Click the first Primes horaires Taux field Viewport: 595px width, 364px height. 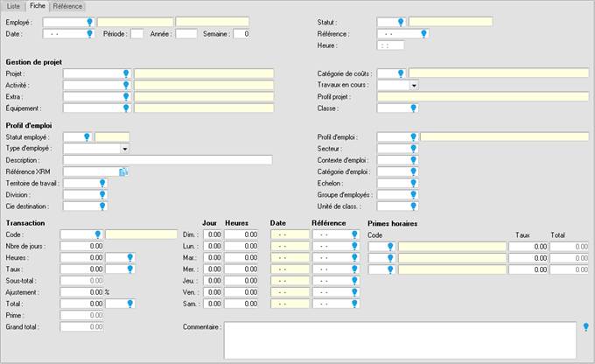pyautogui.click(x=528, y=247)
